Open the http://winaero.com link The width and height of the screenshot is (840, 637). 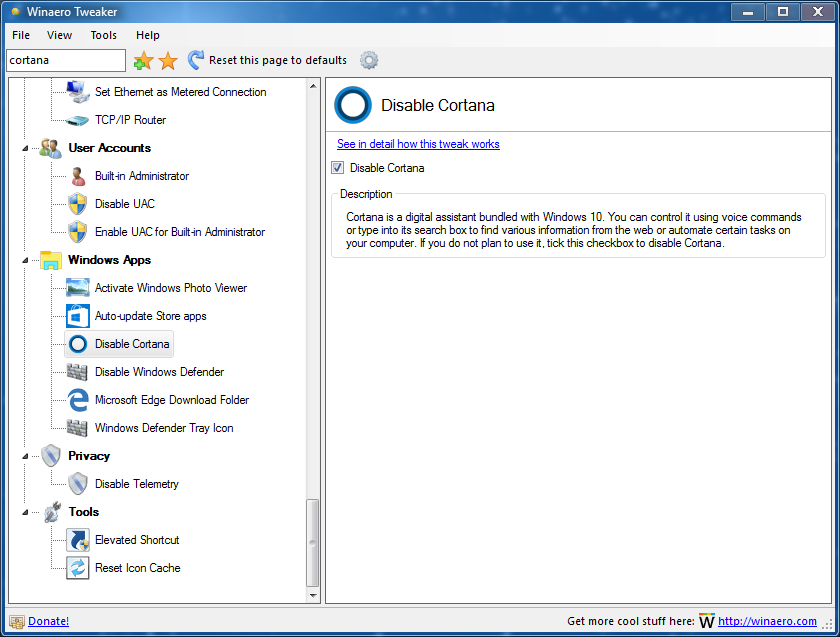pyautogui.click(x=767, y=621)
